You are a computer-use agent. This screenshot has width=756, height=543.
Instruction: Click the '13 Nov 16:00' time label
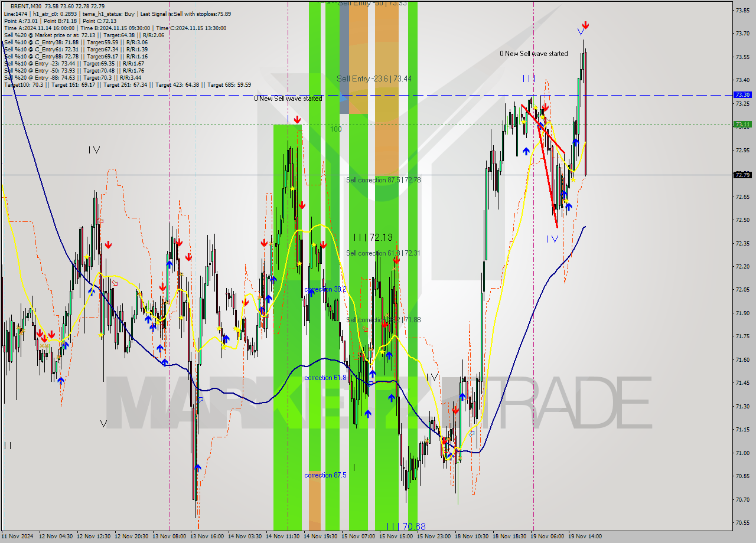pos(207,537)
